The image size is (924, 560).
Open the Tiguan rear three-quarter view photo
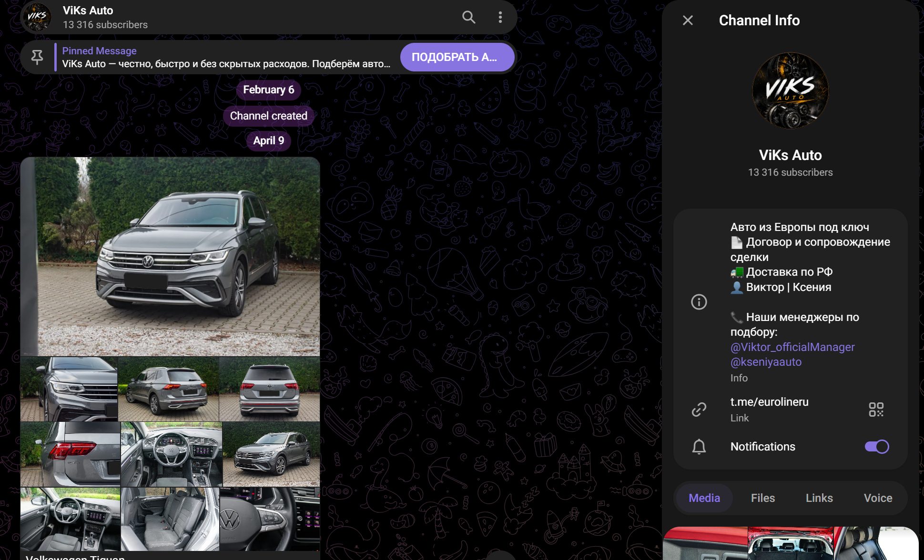click(x=168, y=389)
